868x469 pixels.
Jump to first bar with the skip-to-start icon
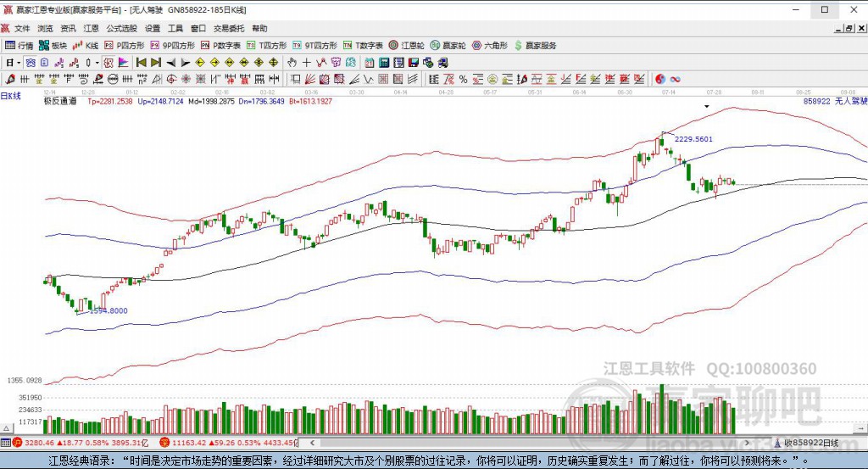tap(142, 63)
